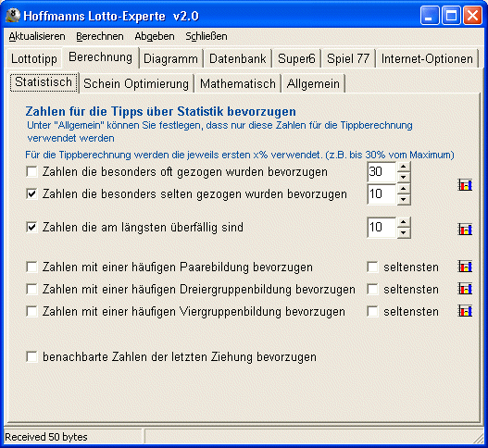Open the chart icon beside frequency options
The height and width of the screenshot is (448, 488).
465,185
